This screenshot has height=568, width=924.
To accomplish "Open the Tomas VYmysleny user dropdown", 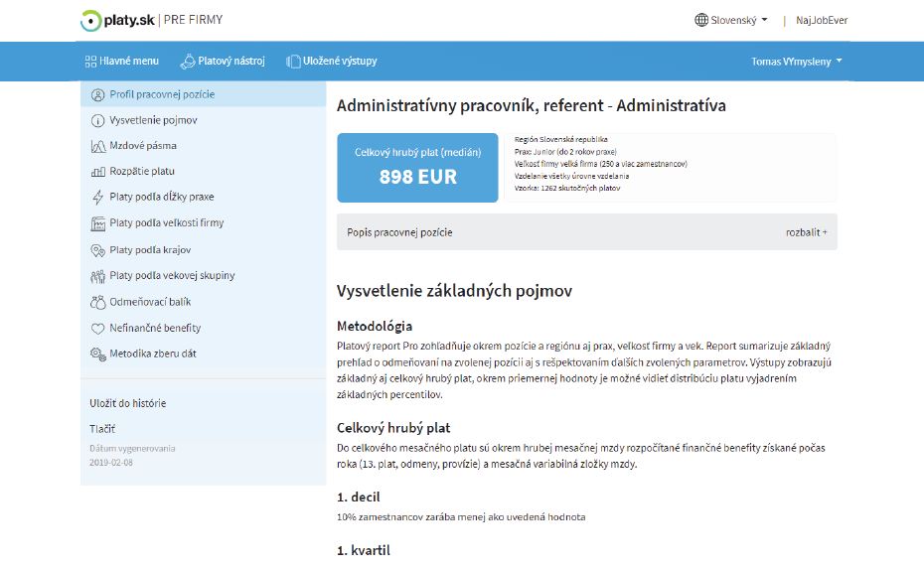I will click(x=796, y=62).
